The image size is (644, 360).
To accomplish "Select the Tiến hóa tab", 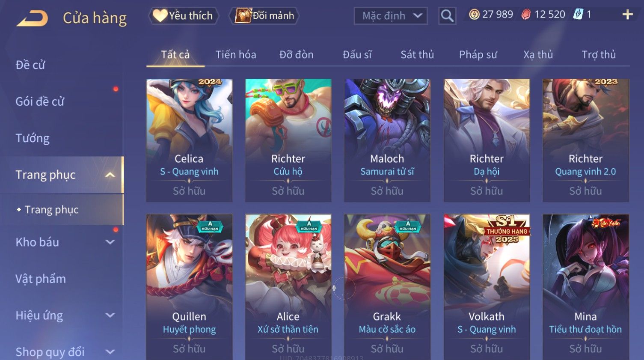I will pos(236,55).
